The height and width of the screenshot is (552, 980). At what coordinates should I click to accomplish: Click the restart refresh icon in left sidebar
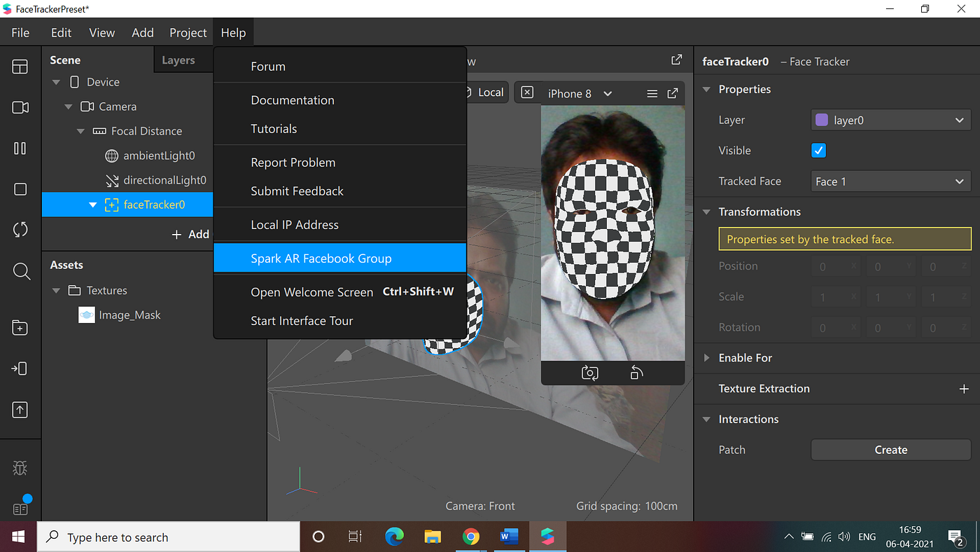[x=20, y=230]
